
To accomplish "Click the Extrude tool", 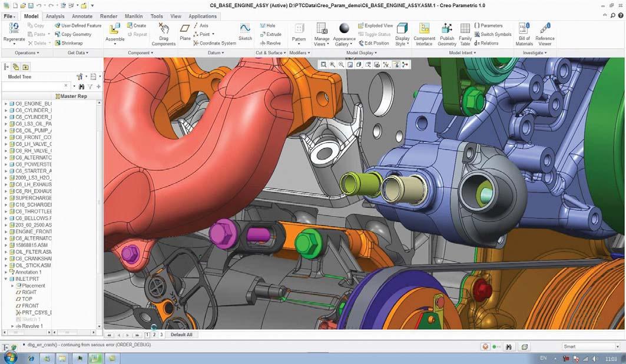I will pos(271,34).
